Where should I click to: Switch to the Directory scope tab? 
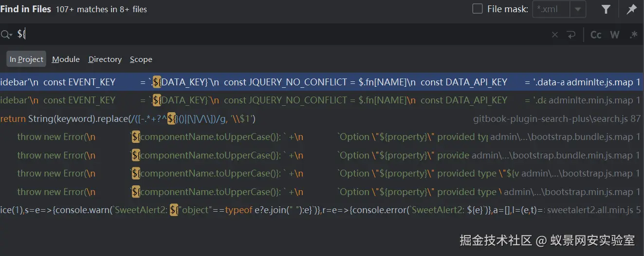tap(105, 59)
